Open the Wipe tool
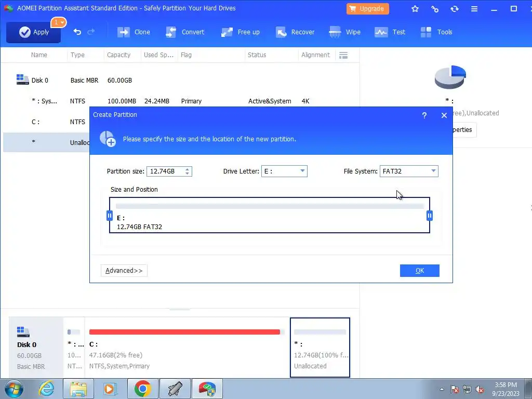This screenshot has width=532, height=399. (x=344, y=32)
